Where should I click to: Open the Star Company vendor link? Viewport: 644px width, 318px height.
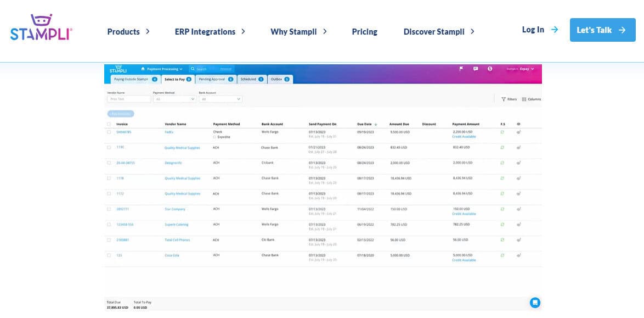[175, 209]
